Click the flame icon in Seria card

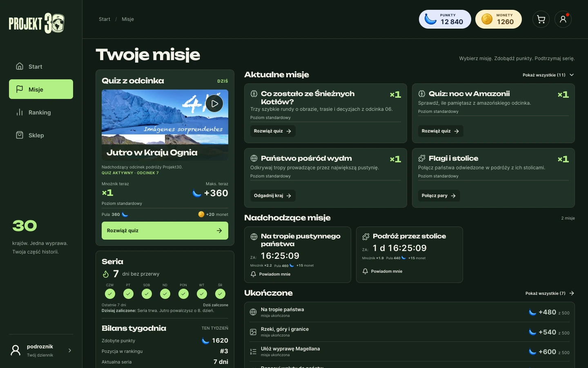105,274
